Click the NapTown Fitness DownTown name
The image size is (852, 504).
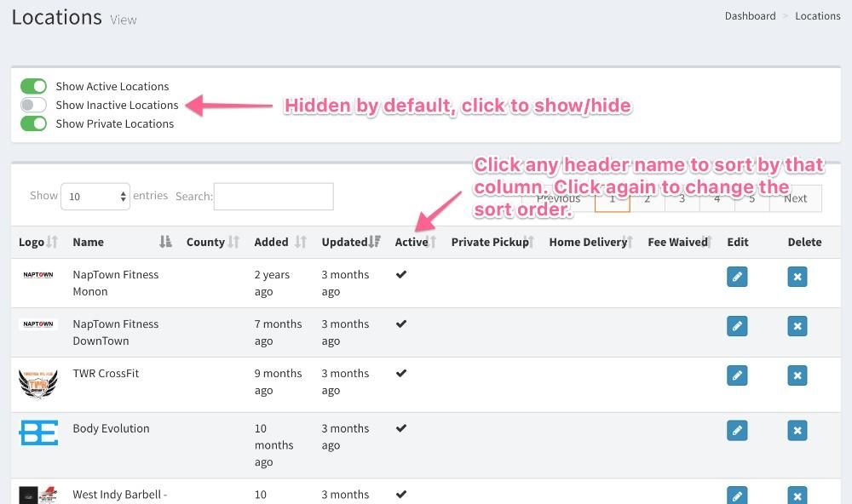point(116,332)
